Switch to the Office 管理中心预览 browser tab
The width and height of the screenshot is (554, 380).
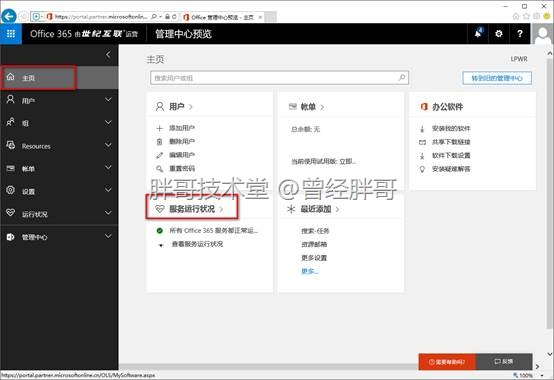click(x=222, y=17)
